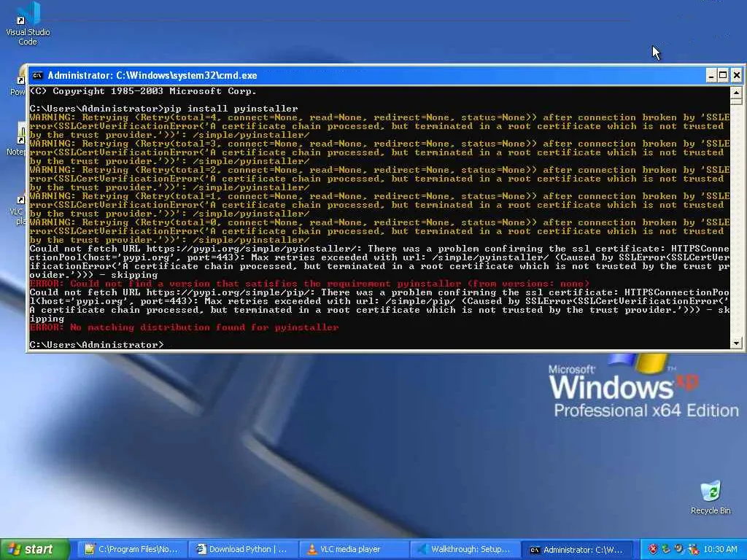Select the Recycle Bin desktop icon

point(711,497)
